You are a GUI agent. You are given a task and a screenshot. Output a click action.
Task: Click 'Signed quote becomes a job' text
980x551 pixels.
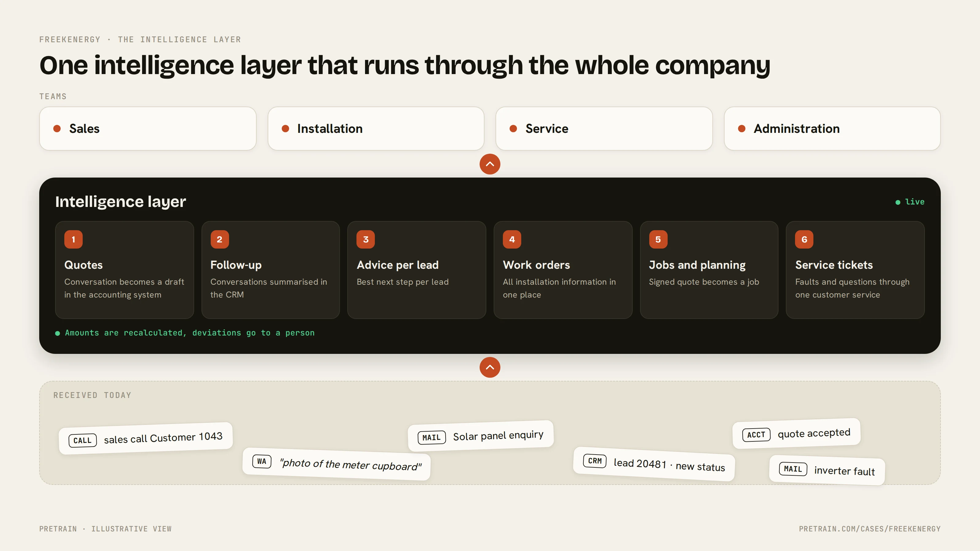(x=704, y=282)
